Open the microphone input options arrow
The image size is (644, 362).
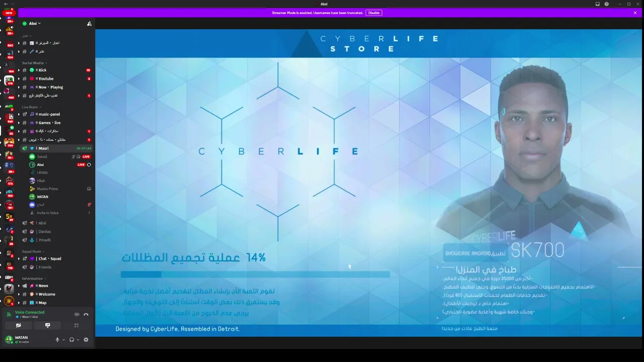63,340
